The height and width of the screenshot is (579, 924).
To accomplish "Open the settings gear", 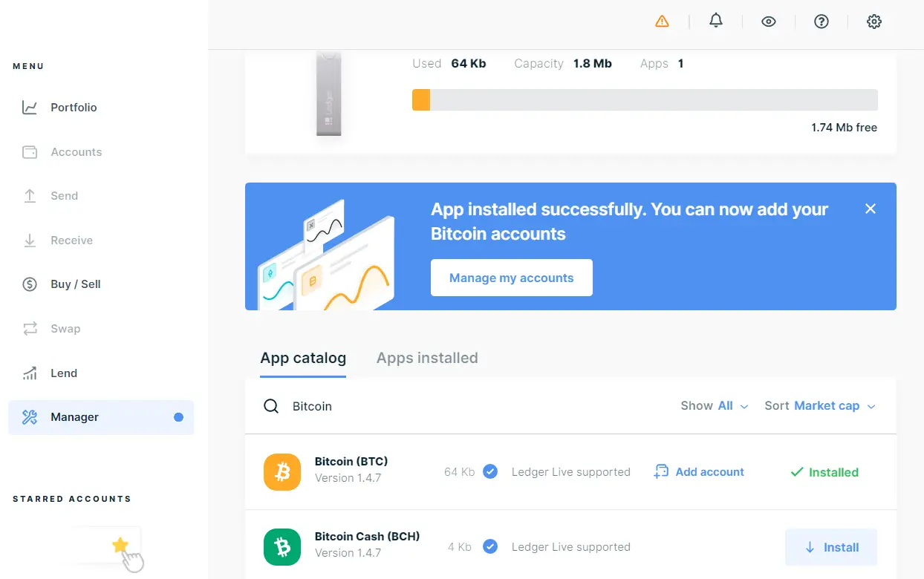I will point(874,22).
